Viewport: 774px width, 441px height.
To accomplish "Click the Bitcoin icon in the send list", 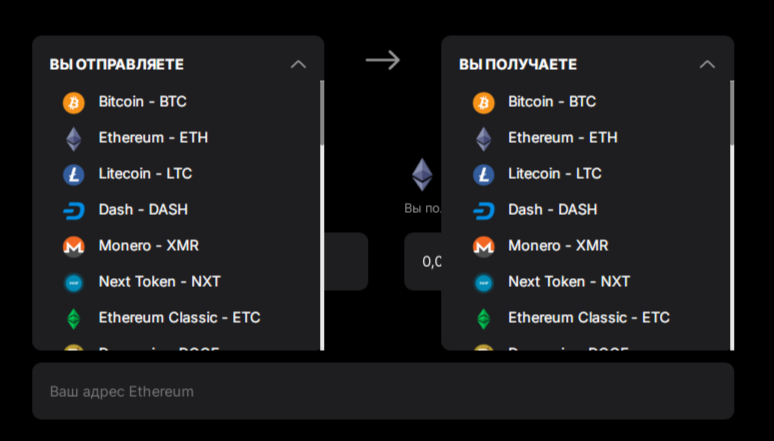I will coord(74,102).
